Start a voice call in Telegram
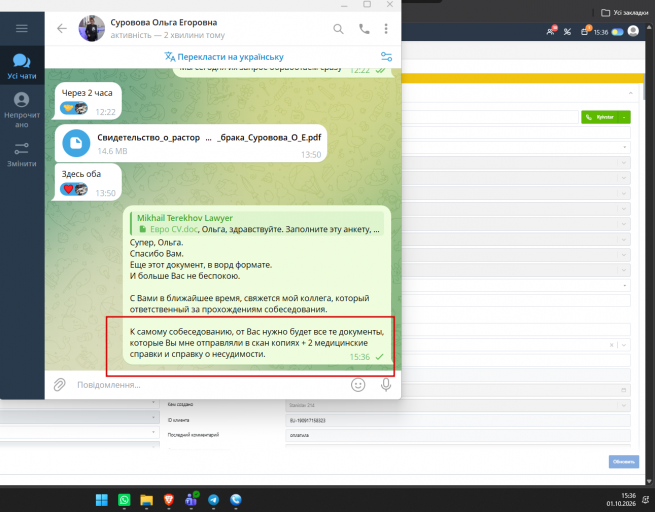655x512 pixels. (x=364, y=29)
